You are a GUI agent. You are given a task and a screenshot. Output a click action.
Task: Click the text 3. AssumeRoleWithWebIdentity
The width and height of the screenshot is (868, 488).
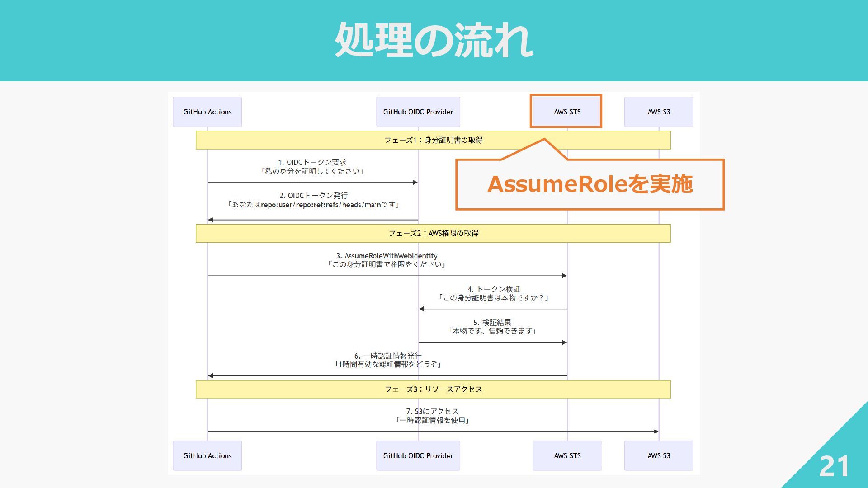coord(387,256)
